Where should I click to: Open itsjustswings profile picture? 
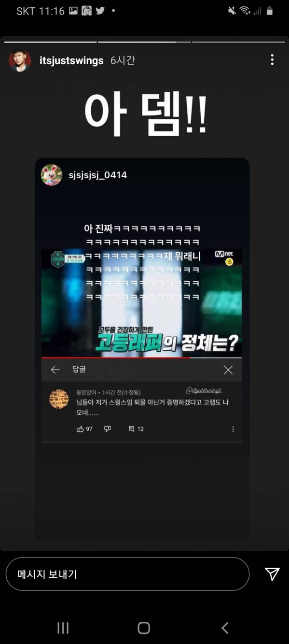click(20, 60)
